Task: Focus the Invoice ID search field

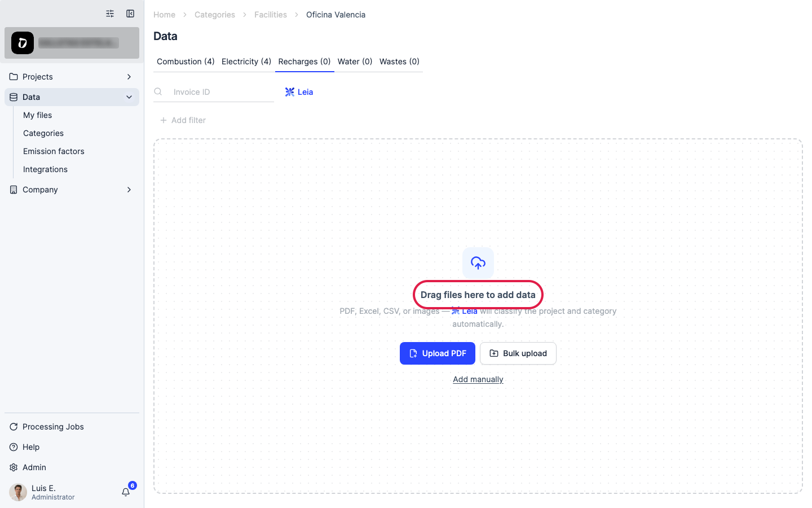Action: point(214,92)
